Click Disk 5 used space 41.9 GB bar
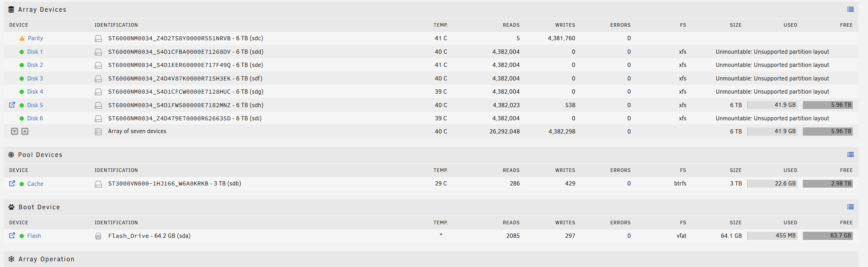Screen dimensions: 868x267 click(772, 105)
